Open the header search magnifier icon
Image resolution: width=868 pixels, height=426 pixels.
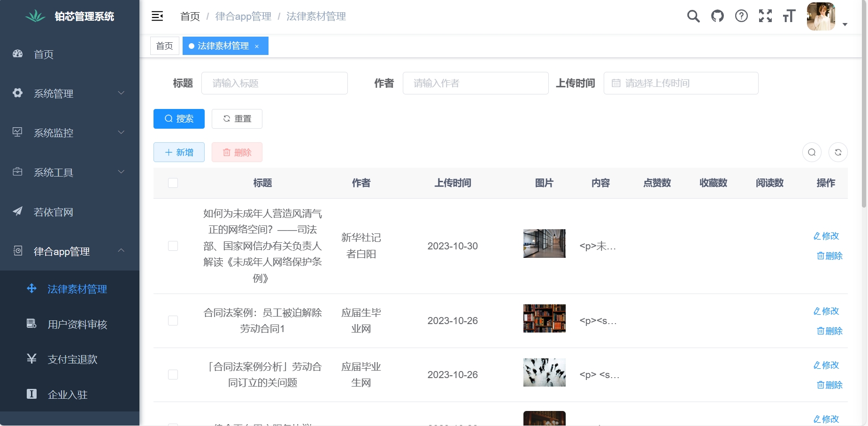pyautogui.click(x=693, y=16)
